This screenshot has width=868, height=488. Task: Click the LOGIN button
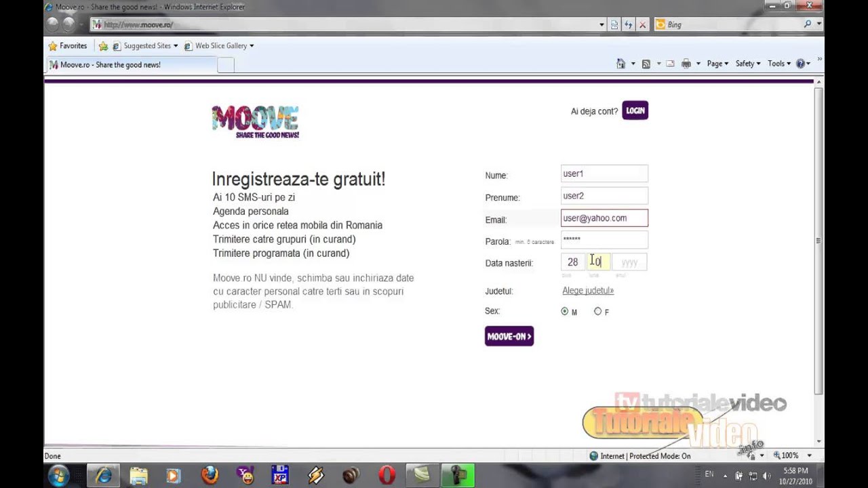635,110
